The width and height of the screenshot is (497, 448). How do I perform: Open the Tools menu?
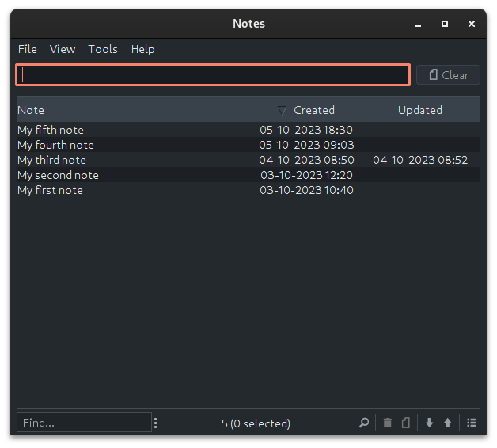(x=103, y=49)
